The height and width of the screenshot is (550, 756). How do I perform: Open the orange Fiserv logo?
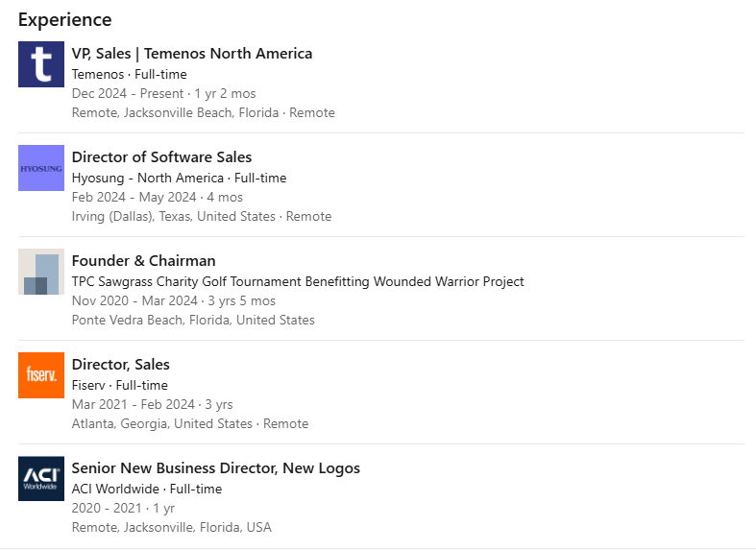pyautogui.click(x=41, y=375)
